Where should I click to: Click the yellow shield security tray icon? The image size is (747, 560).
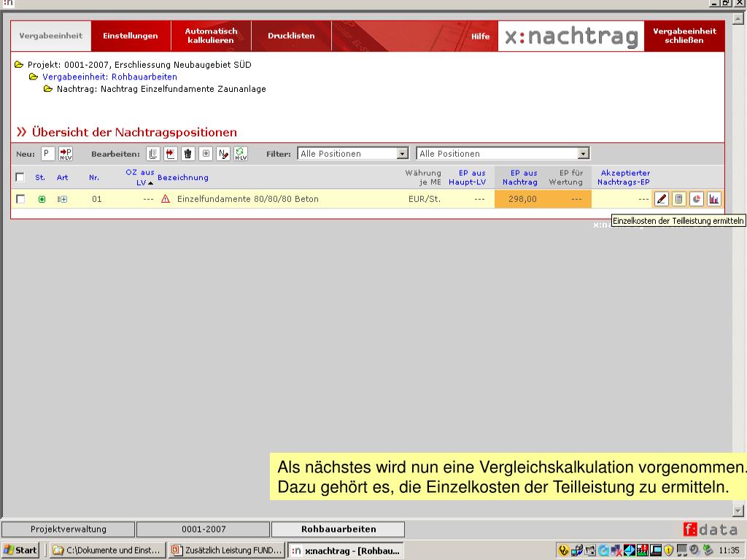(668, 551)
